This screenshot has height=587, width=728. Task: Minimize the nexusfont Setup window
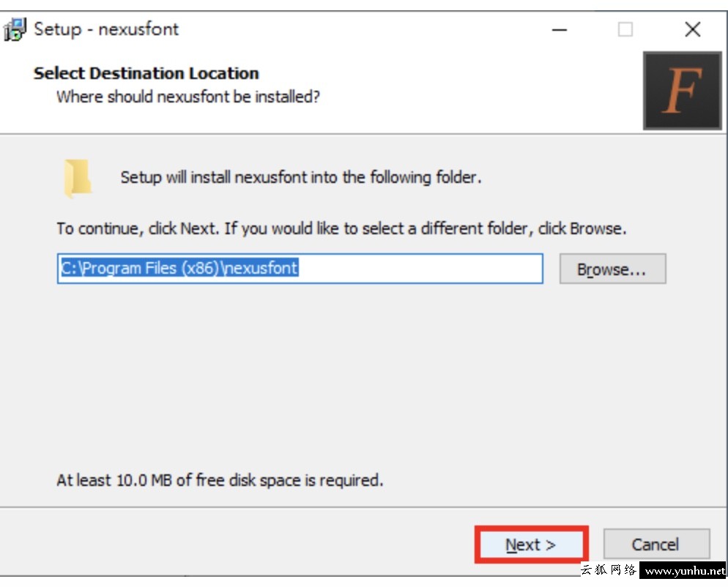(559, 30)
